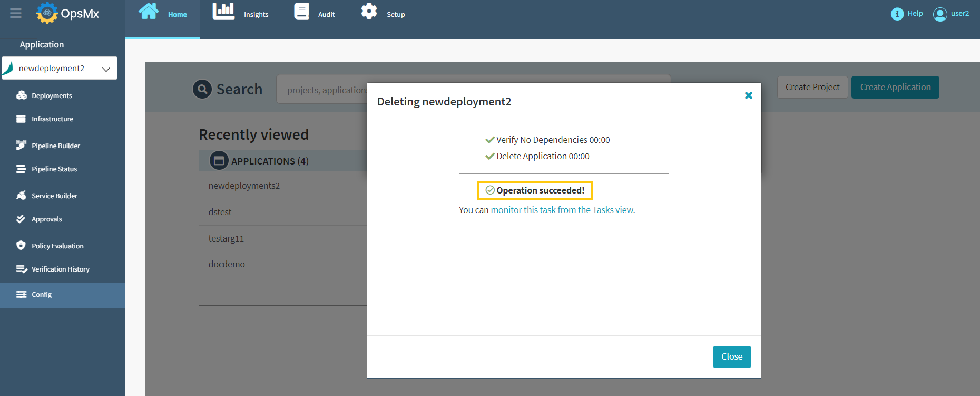The height and width of the screenshot is (396, 980).
Task: Collapse the APPLICATIONS (4) section
Action: click(x=219, y=160)
